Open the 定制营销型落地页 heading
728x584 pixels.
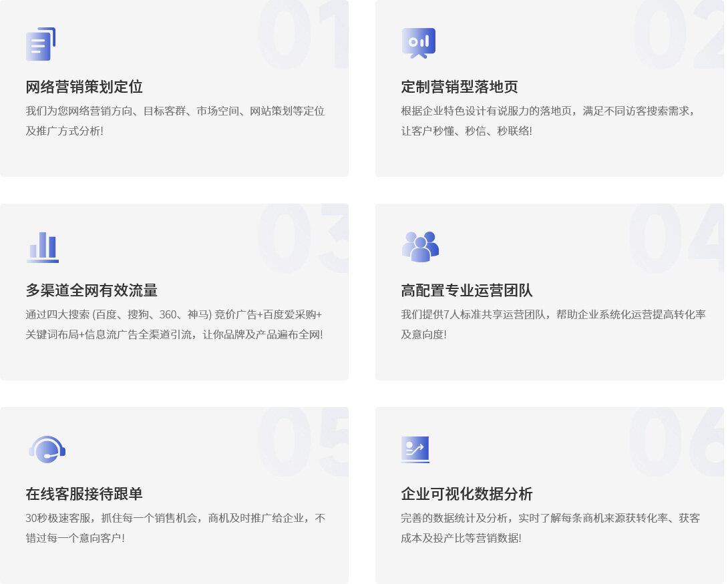click(460, 87)
